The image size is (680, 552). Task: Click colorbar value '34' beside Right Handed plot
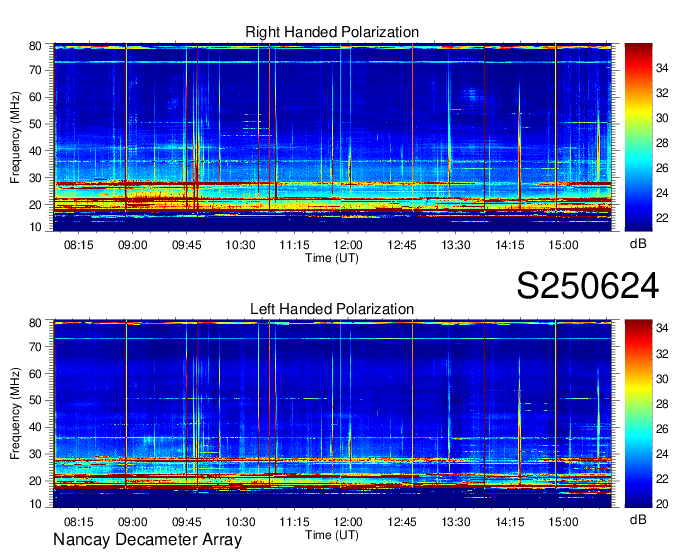click(x=662, y=68)
